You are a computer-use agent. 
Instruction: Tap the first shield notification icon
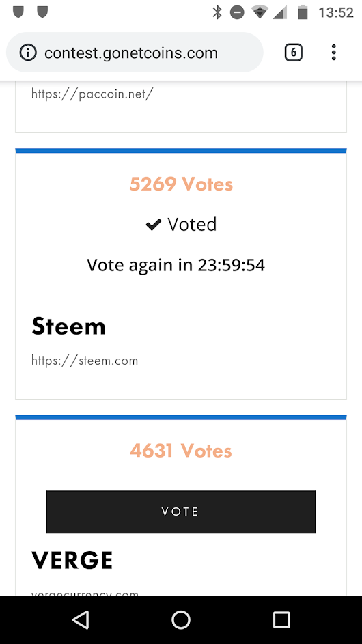coord(18,12)
